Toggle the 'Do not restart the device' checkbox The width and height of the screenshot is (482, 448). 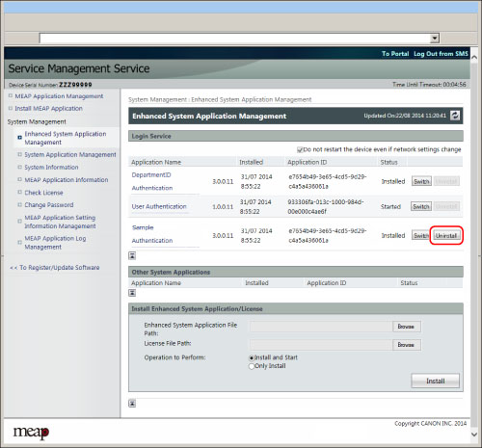[x=300, y=149]
